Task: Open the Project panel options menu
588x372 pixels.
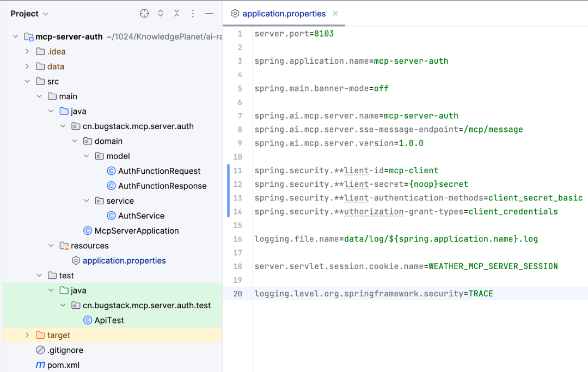Action: [x=193, y=14]
